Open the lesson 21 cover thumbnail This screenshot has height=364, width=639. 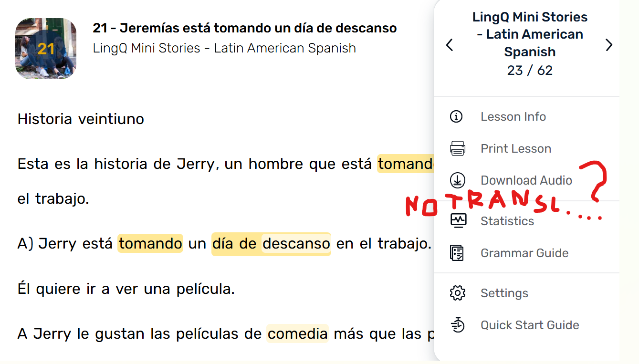(x=46, y=49)
